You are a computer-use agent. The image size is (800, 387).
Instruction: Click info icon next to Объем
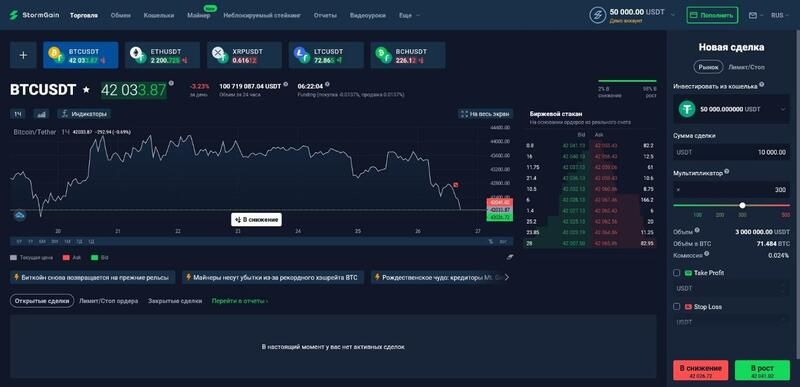point(697,230)
